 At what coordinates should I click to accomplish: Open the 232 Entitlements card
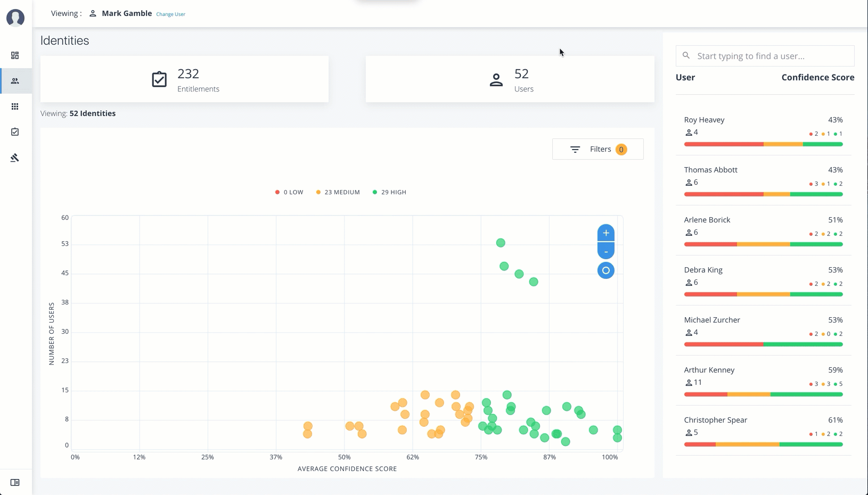click(184, 79)
